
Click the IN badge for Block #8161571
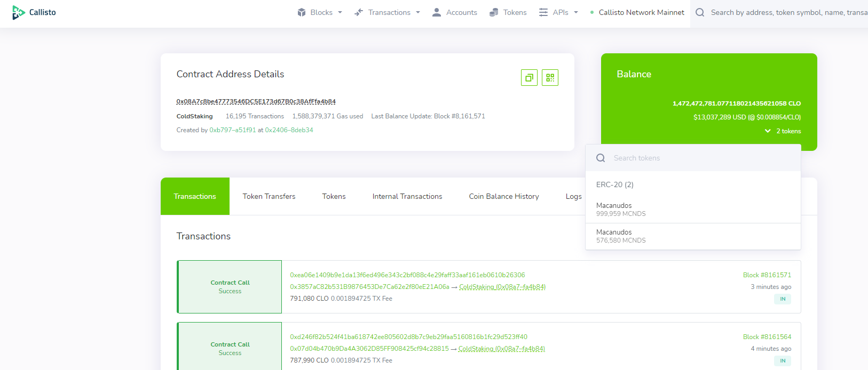pos(783,299)
